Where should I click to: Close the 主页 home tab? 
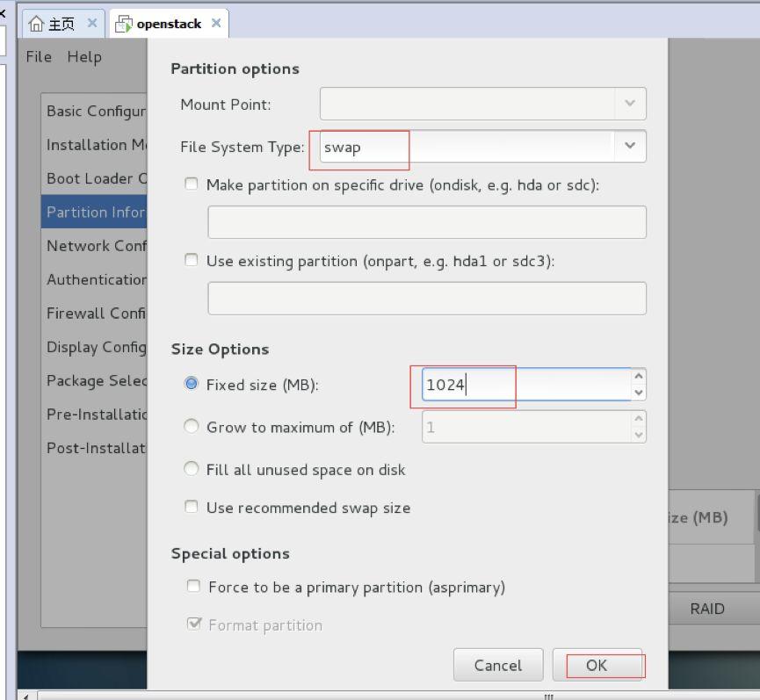pyautogui.click(x=92, y=24)
